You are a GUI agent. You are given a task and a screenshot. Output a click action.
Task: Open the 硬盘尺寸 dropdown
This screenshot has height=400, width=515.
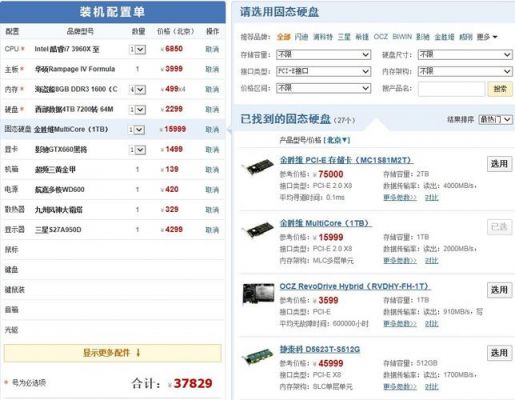tap(465, 54)
